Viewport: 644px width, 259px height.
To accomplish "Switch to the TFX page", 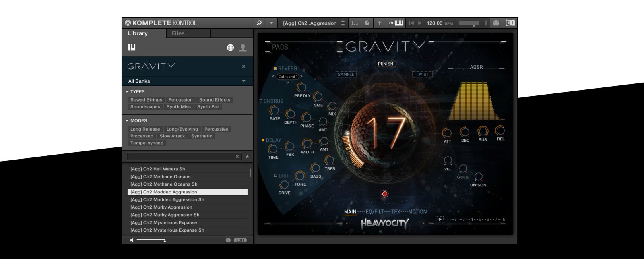I will click(x=396, y=212).
